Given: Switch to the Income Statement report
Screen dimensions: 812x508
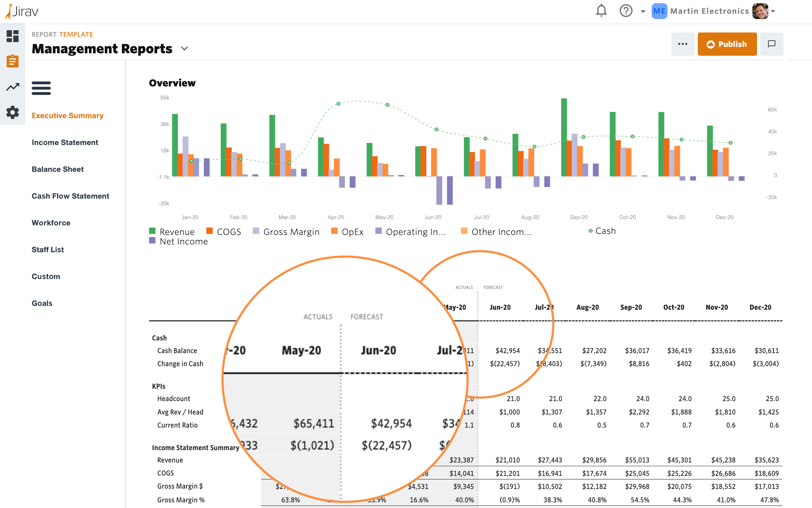Looking at the screenshot, I should coord(64,142).
